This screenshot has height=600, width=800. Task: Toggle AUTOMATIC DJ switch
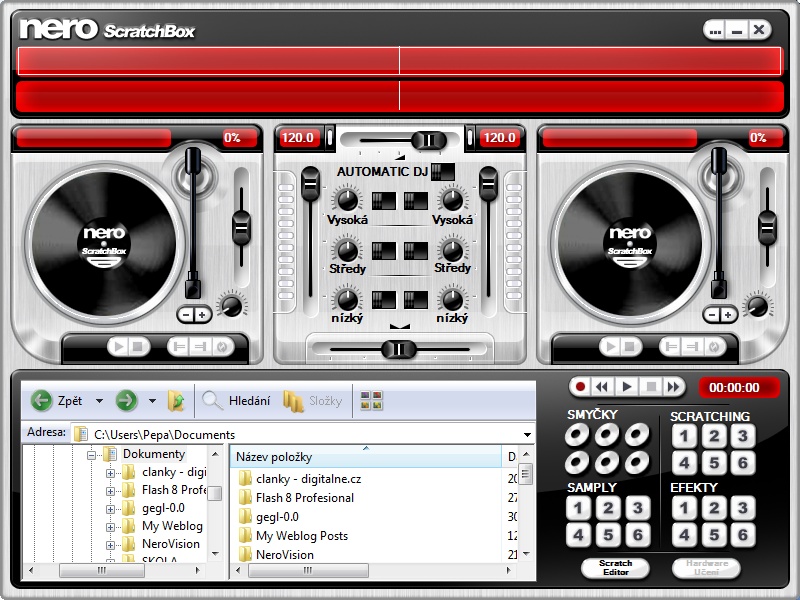coord(442,172)
